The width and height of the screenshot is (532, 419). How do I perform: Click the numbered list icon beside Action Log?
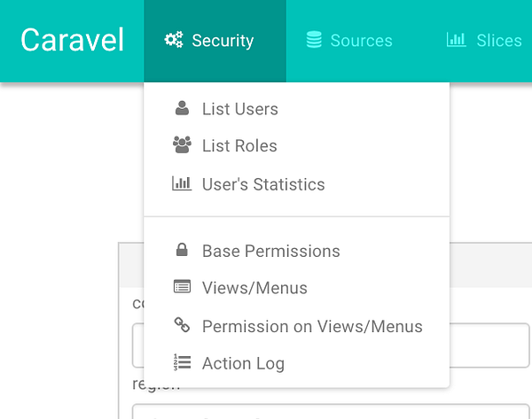click(182, 362)
